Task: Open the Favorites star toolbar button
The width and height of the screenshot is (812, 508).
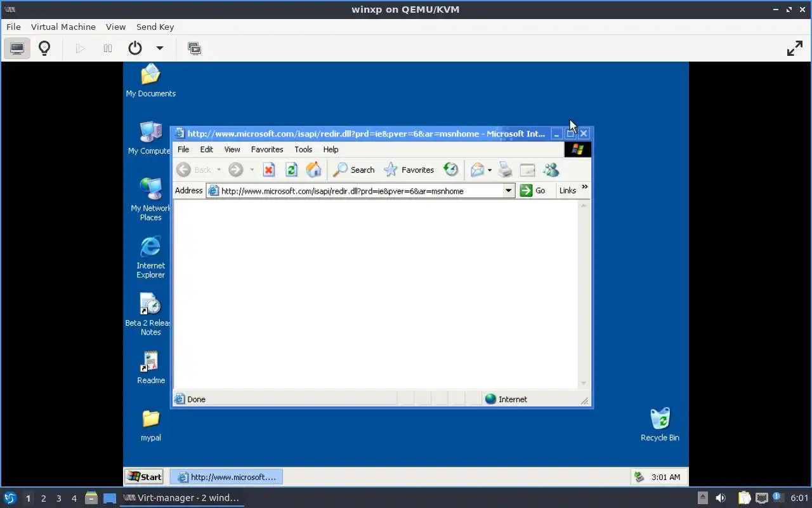Action: (x=409, y=170)
